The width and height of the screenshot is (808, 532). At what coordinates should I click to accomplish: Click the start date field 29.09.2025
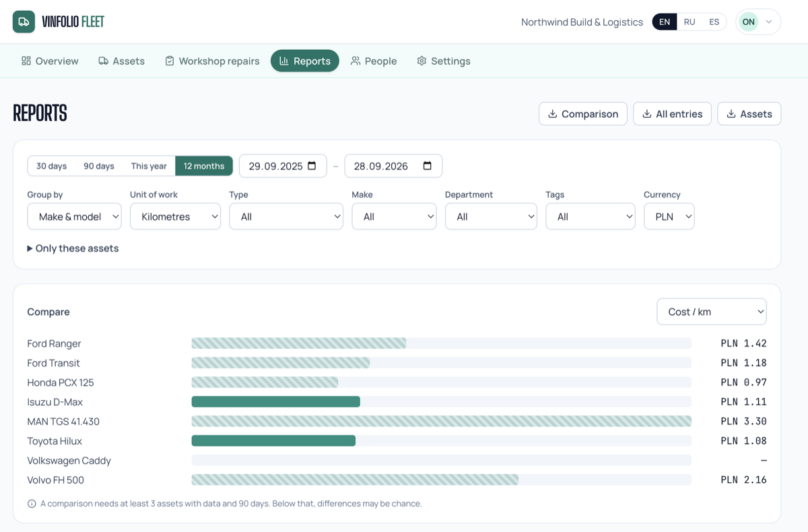(x=283, y=166)
